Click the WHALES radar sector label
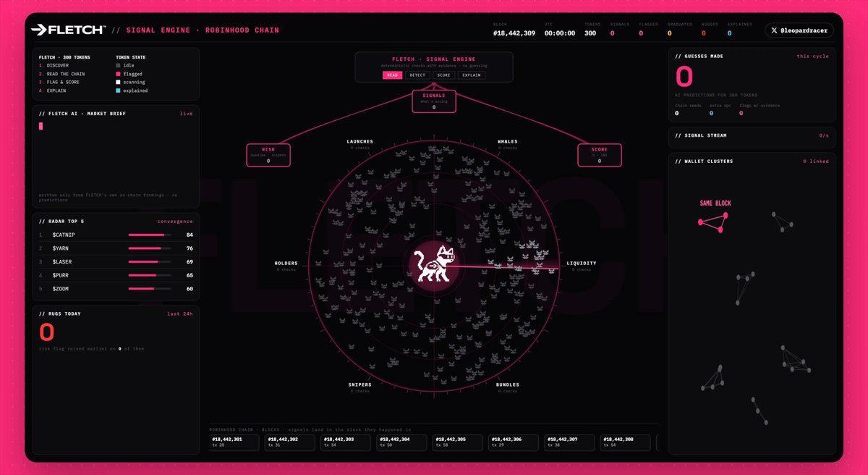This screenshot has width=868, height=475. tap(508, 142)
